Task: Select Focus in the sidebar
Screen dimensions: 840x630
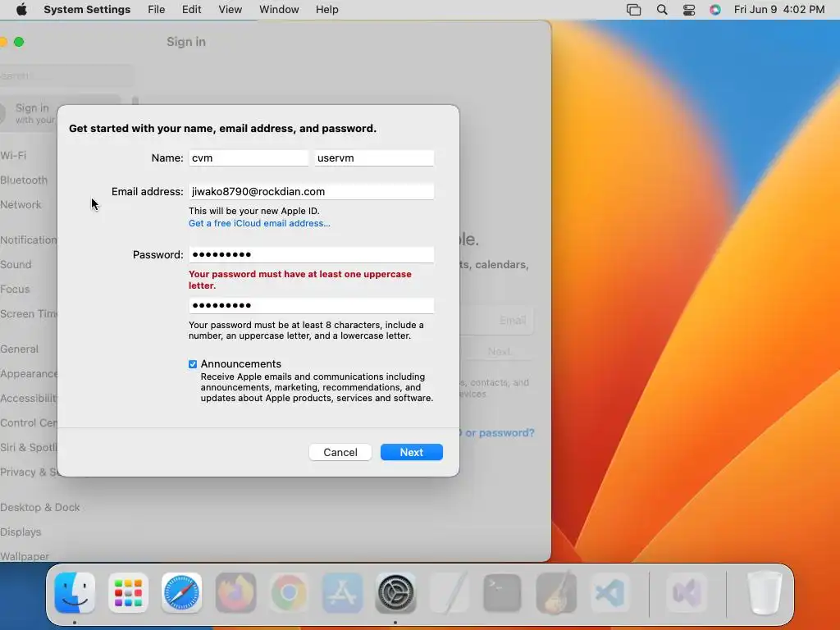Action: click(15, 290)
